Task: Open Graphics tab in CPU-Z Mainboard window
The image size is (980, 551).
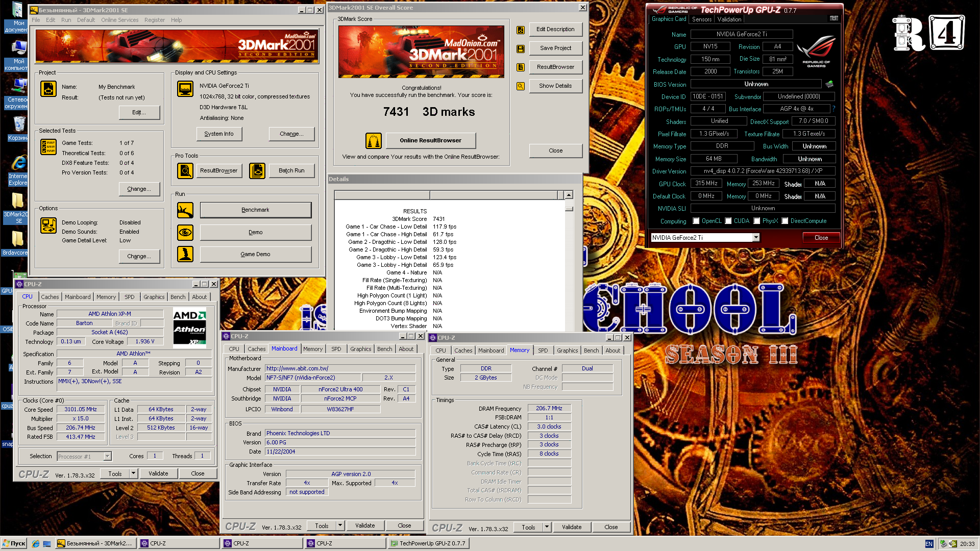Action: coord(360,349)
